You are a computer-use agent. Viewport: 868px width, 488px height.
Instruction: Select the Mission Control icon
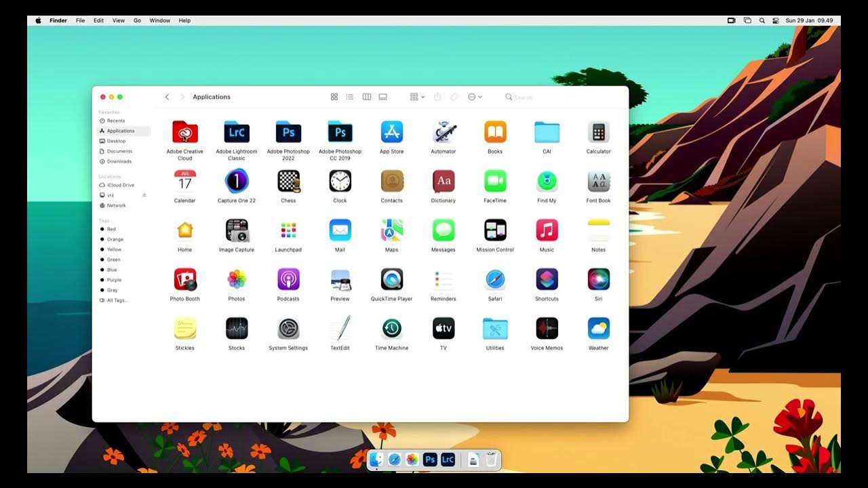click(x=495, y=230)
